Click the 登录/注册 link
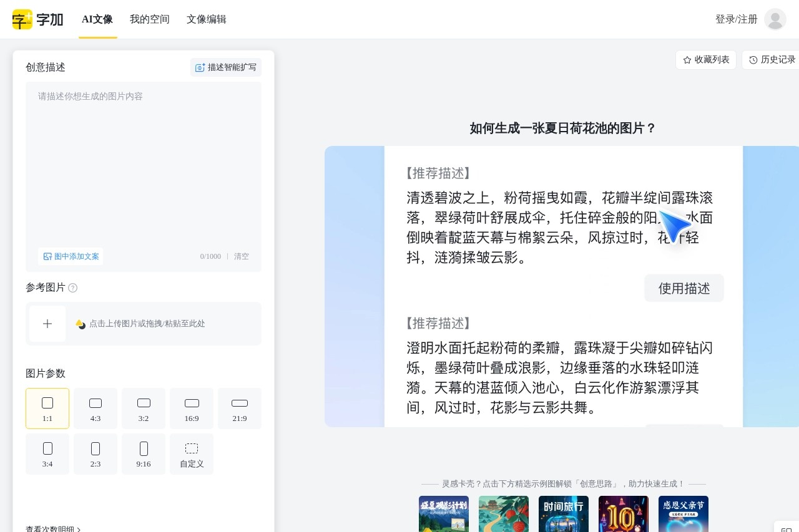Viewport: 799px width, 532px height. coord(736,19)
